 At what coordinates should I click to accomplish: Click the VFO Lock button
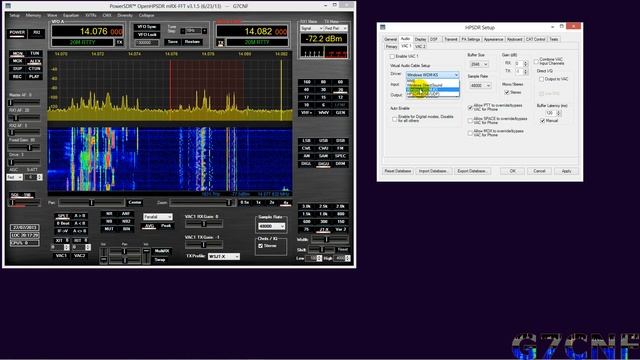click(x=147, y=34)
